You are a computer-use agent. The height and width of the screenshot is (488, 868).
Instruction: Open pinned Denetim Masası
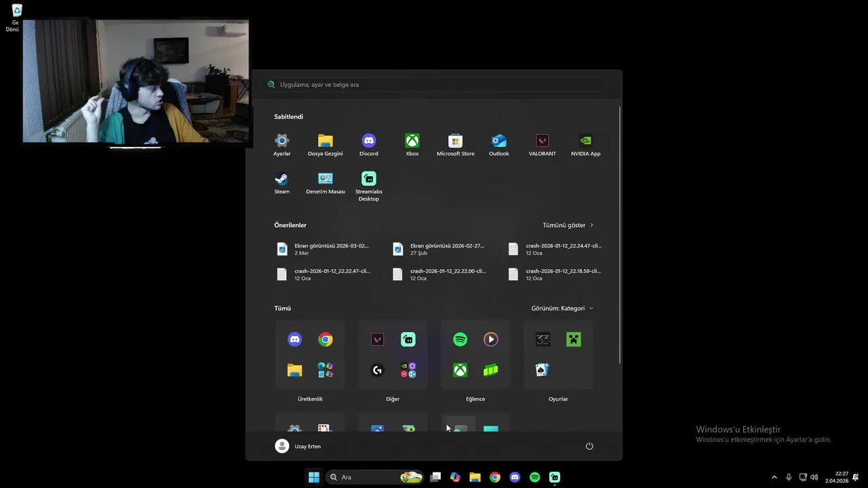(325, 182)
